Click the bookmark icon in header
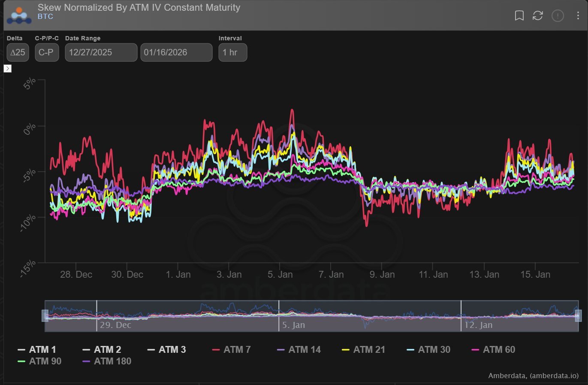This screenshot has width=588, height=385. (519, 16)
